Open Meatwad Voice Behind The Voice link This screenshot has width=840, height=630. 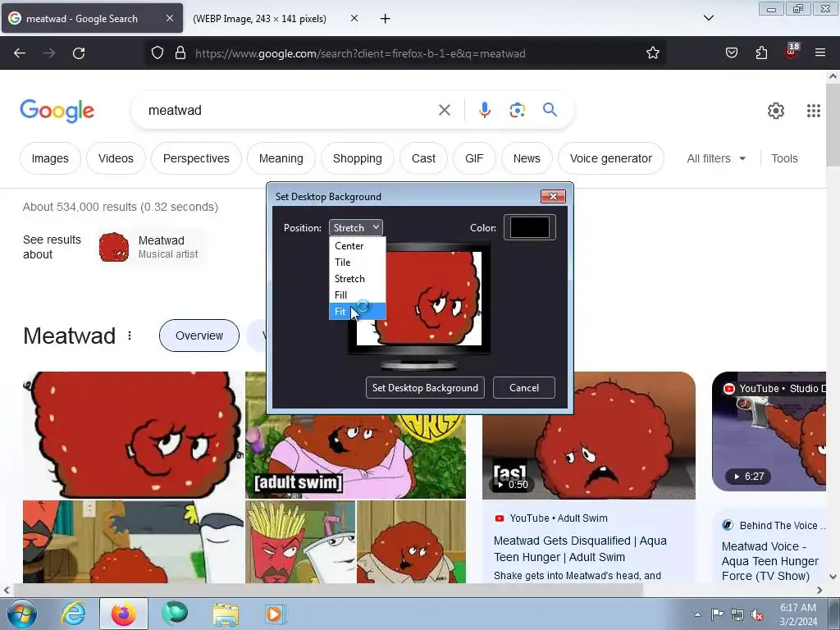[769, 561]
